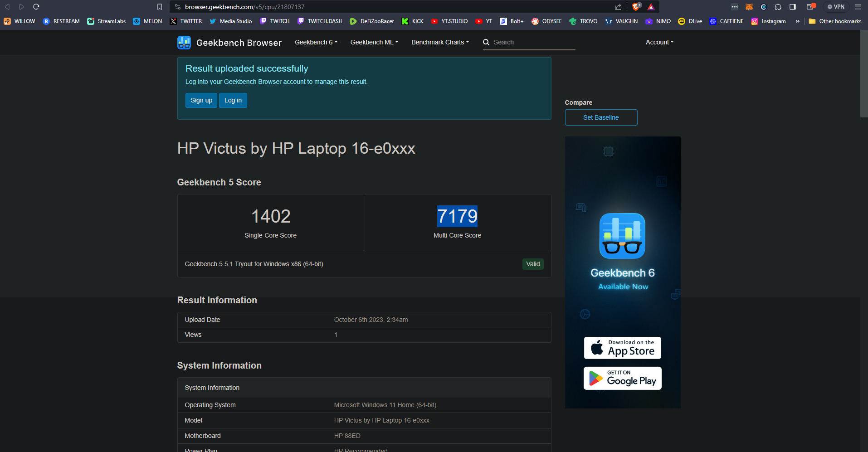Click the browser address bar URL
Image resolution: width=868 pixels, height=452 pixels.
click(245, 7)
